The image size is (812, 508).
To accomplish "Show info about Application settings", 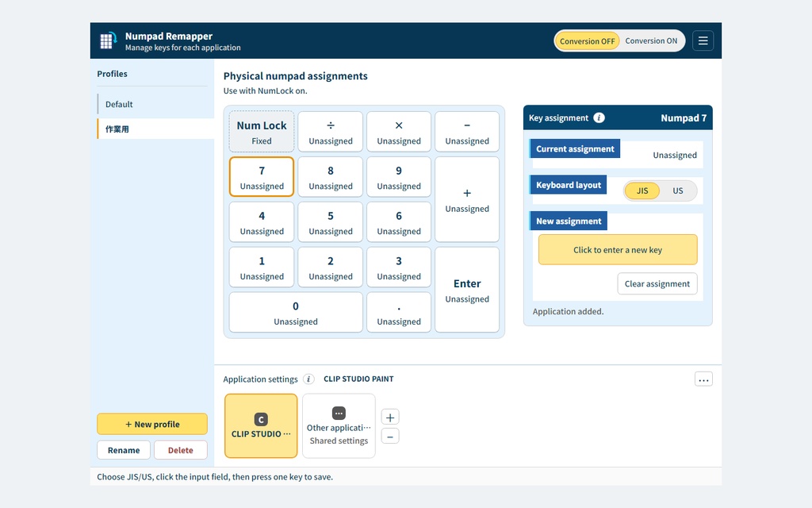I will click(308, 379).
